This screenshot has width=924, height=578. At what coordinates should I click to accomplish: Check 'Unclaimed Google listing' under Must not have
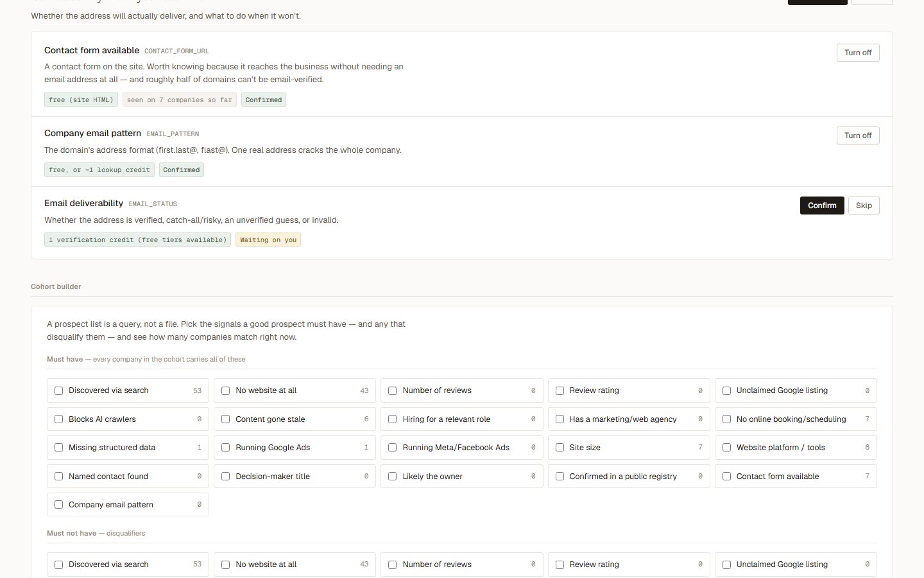click(x=726, y=565)
